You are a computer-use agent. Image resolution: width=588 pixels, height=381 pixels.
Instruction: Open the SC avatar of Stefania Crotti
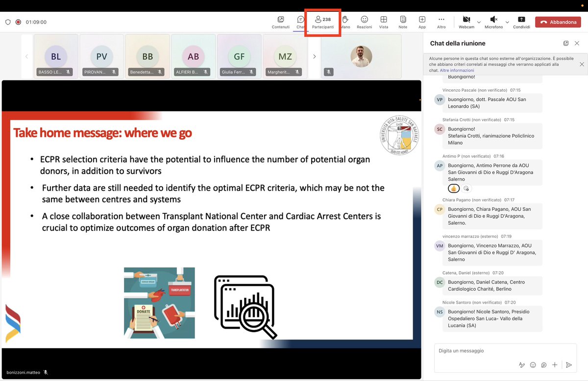(x=440, y=129)
